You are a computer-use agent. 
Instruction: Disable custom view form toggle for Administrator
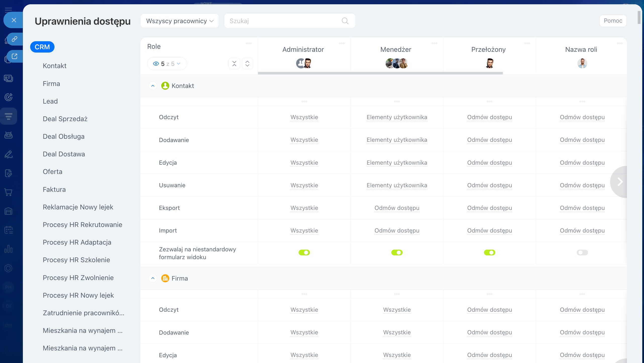[304, 252]
